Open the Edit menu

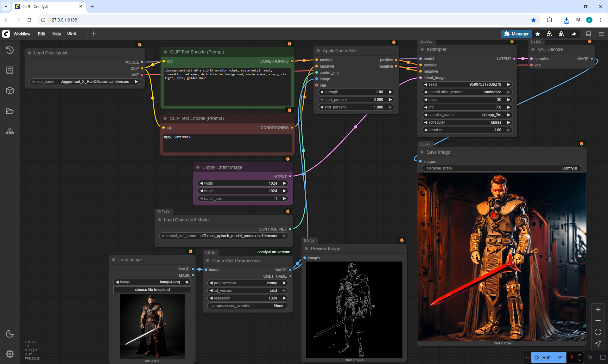pyautogui.click(x=41, y=34)
